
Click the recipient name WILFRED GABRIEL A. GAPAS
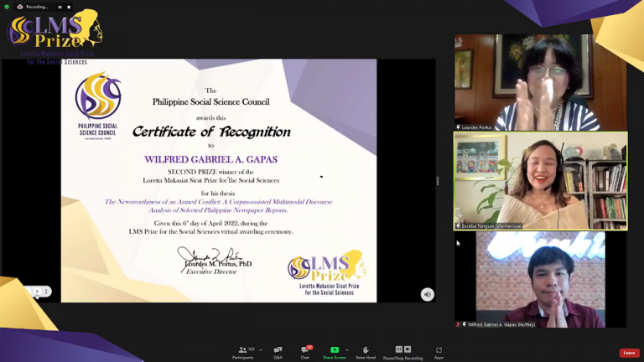210,159
